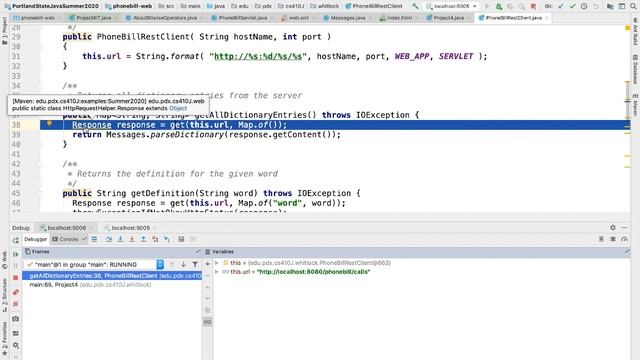Click the Resume Program icon
Screen dimensions: 640x360
(x=16, y=254)
